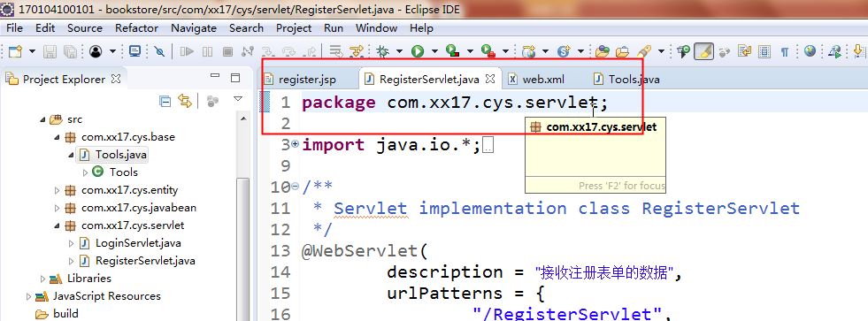Open the Navigate menu
Viewport: 868px width, 321px height.
point(194,28)
